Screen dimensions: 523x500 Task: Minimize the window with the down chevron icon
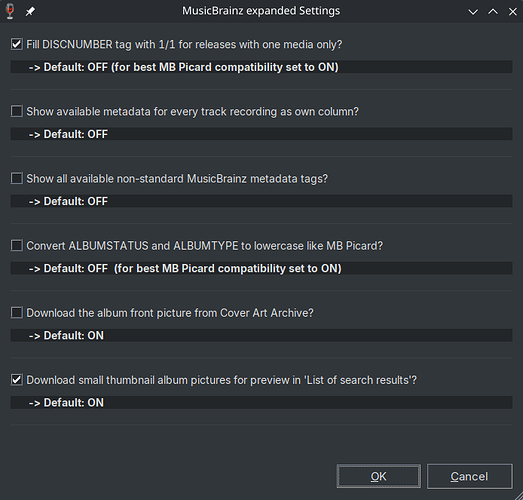tap(473, 12)
